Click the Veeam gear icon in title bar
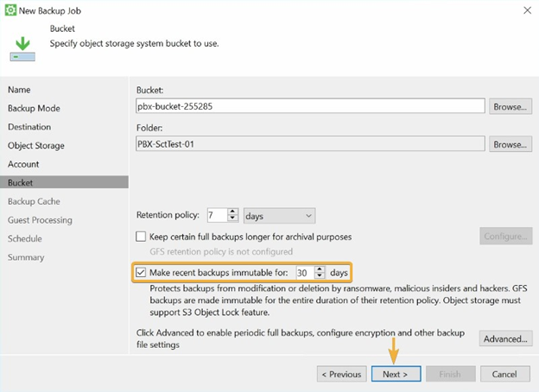This screenshot has width=539, height=392. pyautogui.click(x=10, y=10)
